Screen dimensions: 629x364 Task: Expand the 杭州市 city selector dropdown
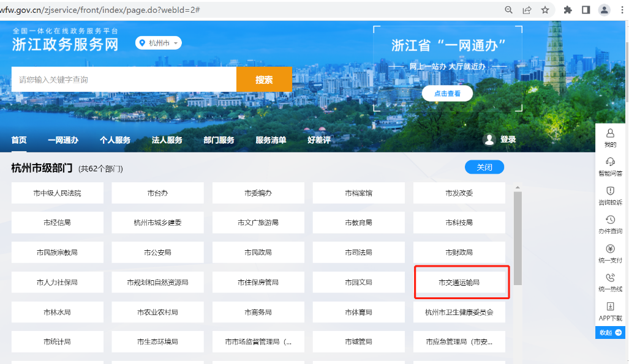(x=159, y=43)
